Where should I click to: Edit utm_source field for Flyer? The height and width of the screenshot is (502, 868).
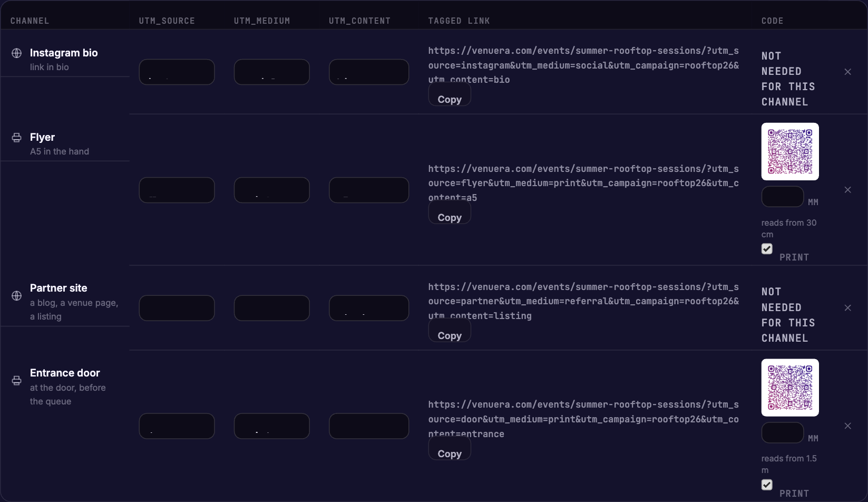(x=177, y=190)
